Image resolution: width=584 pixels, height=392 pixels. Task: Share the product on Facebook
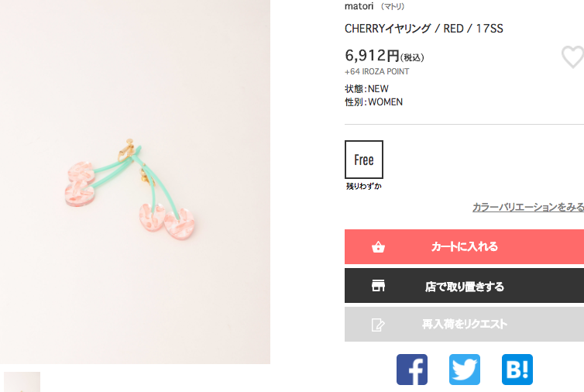pyautogui.click(x=412, y=370)
